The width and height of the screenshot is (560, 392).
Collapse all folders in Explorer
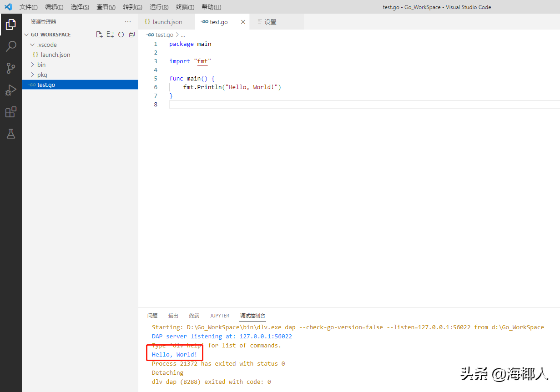(x=131, y=34)
